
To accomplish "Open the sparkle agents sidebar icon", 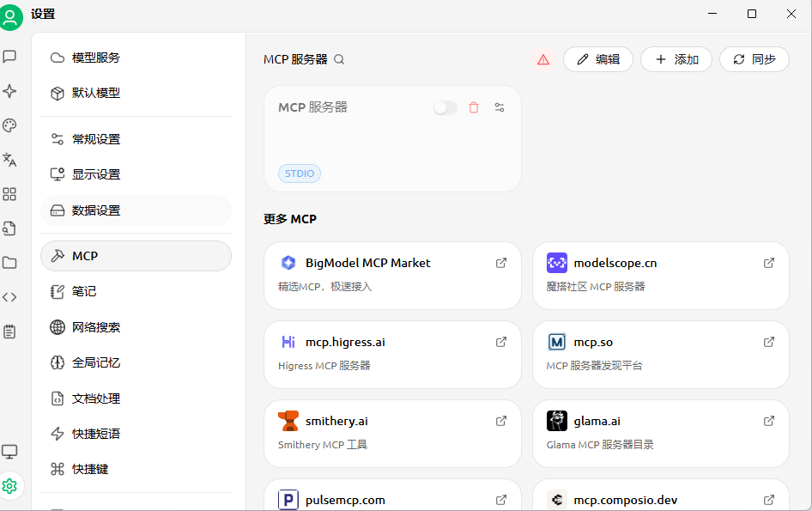I will click(x=9, y=91).
